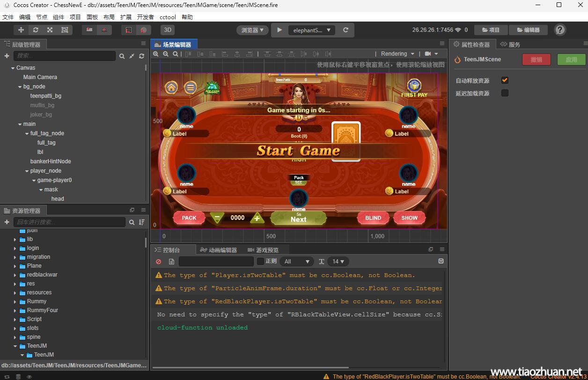Click the add node plus icon in hierarchy
The height and width of the screenshot is (380, 588).
point(7,56)
